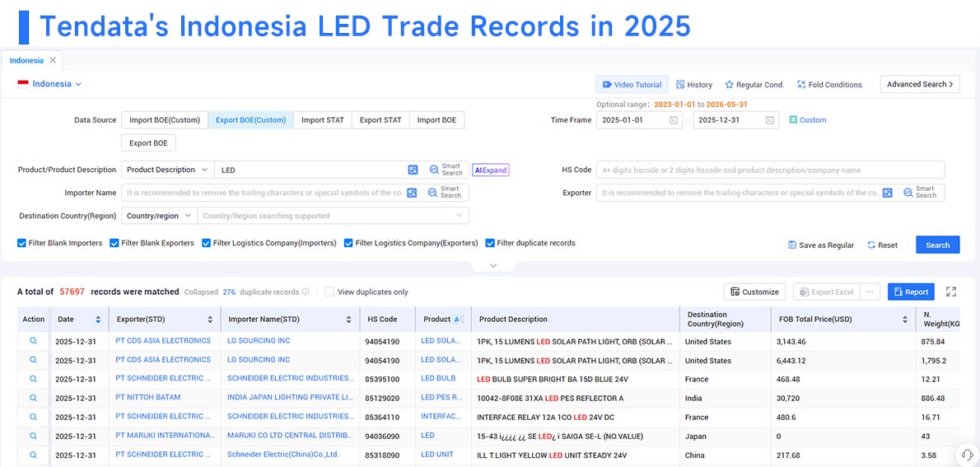Image resolution: width=980 pixels, height=467 pixels.
Task: Open Advanced Search
Action: [x=920, y=84]
